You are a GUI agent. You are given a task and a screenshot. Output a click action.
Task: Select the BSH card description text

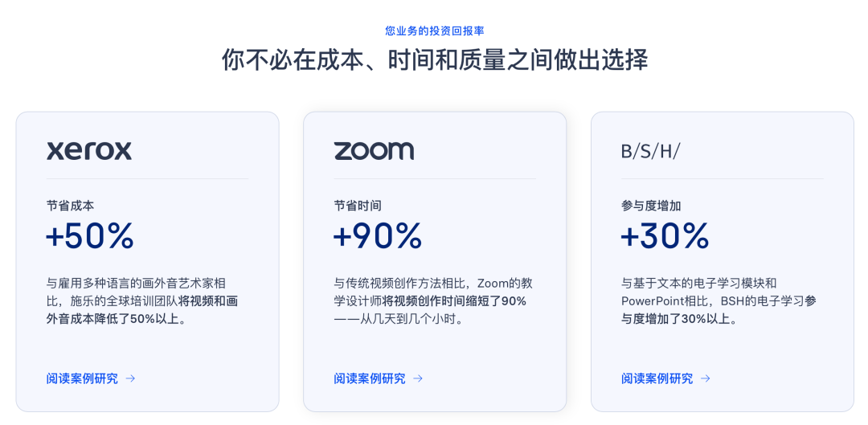point(719,300)
